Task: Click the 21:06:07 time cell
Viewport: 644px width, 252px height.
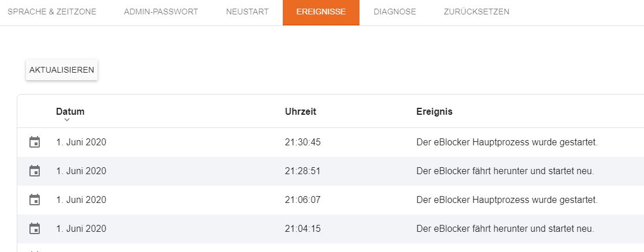Action: click(x=303, y=200)
